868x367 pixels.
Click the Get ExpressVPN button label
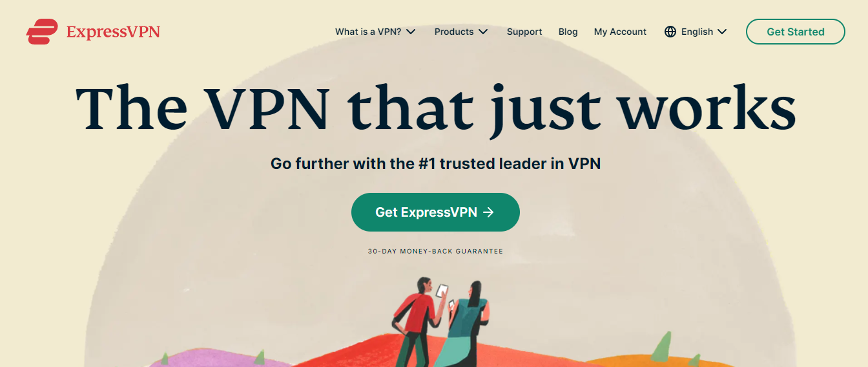click(426, 212)
